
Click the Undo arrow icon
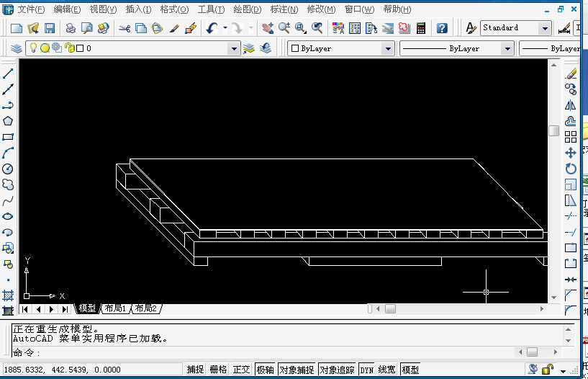point(212,28)
